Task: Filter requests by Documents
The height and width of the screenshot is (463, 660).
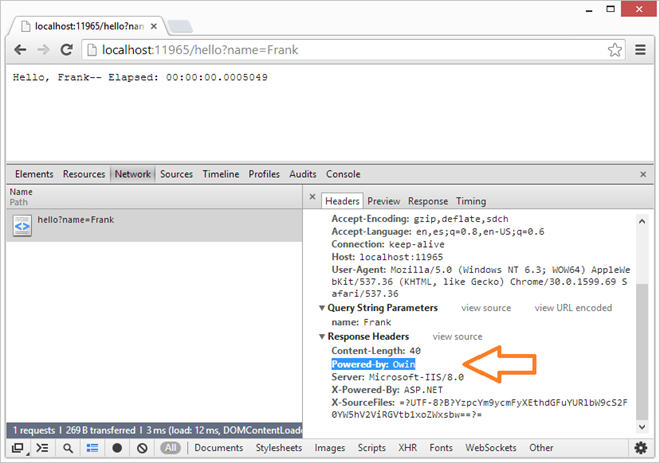Action: tap(218, 448)
